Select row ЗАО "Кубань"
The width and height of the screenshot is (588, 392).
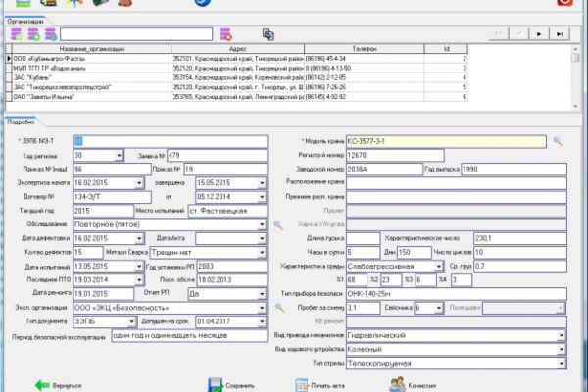point(240,77)
